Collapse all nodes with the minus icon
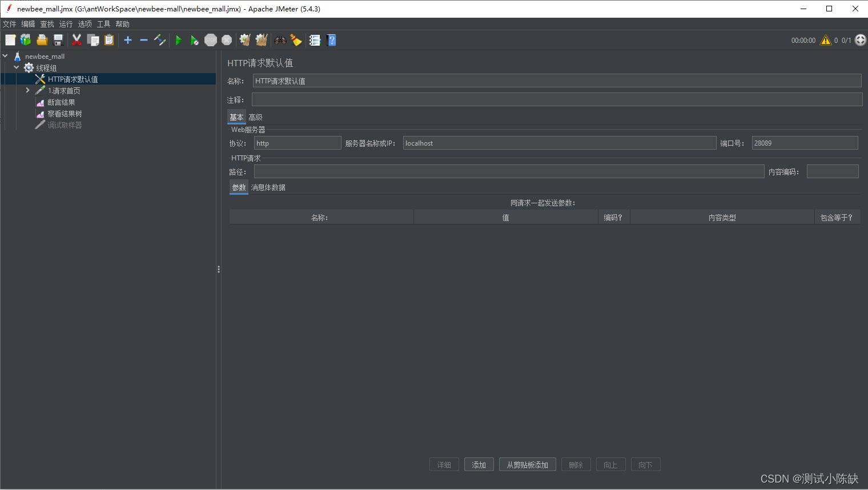The image size is (868, 490). tap(144, 40)
